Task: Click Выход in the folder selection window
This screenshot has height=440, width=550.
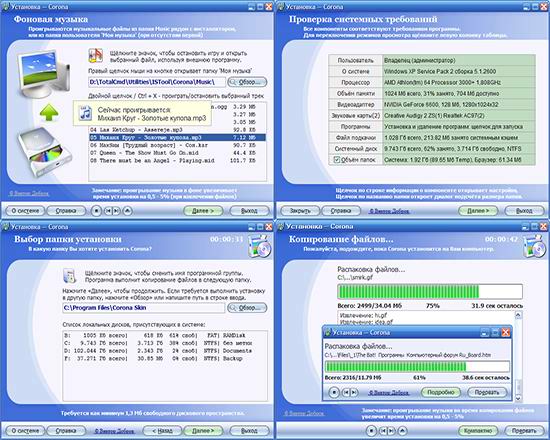Action: tap(249, 431)
